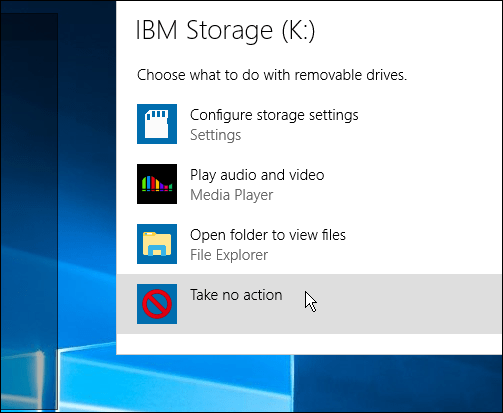
Task: Click the IBM Storage (K:) title
Action: pos(225,31)
